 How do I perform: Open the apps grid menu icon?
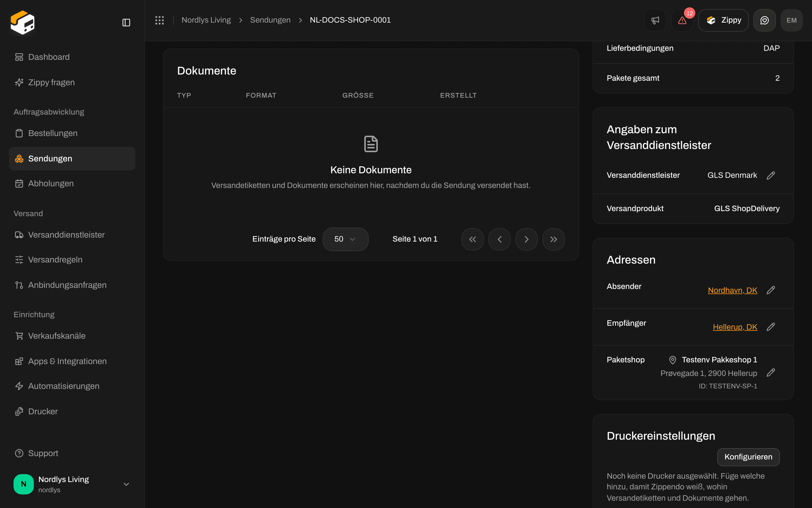(x=159, y=20)
